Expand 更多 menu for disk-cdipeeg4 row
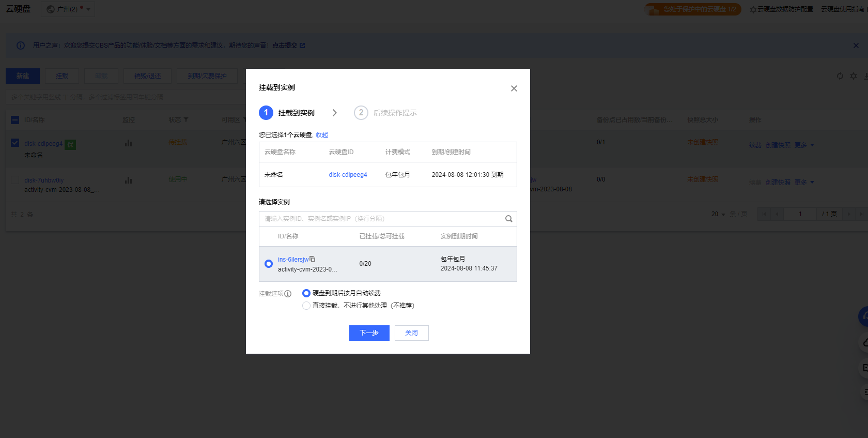The height and width of the screenshot is (438, 868). [x=804, y=145]
